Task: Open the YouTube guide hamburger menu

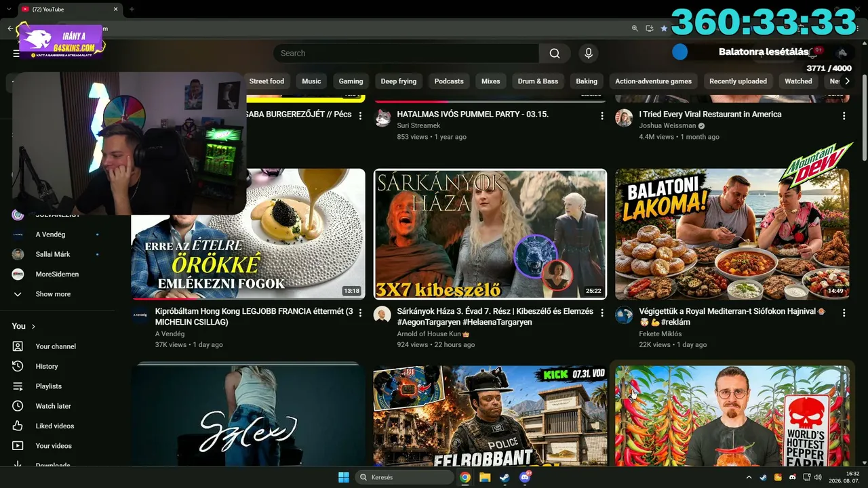Action: [16, 54]
